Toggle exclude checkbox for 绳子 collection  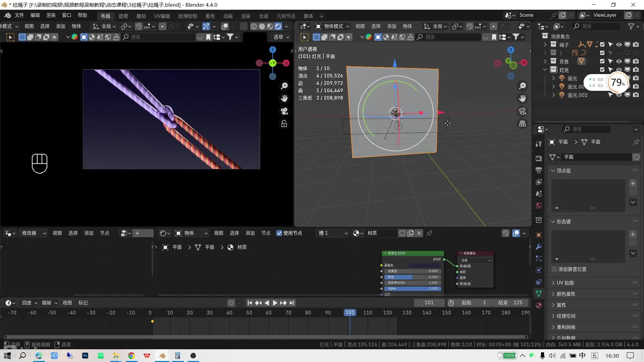pyautogui.click(x=602, y=44)
